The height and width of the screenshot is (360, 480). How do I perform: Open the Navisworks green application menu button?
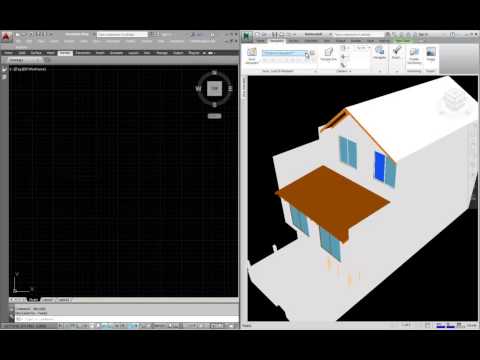point(247,37)
